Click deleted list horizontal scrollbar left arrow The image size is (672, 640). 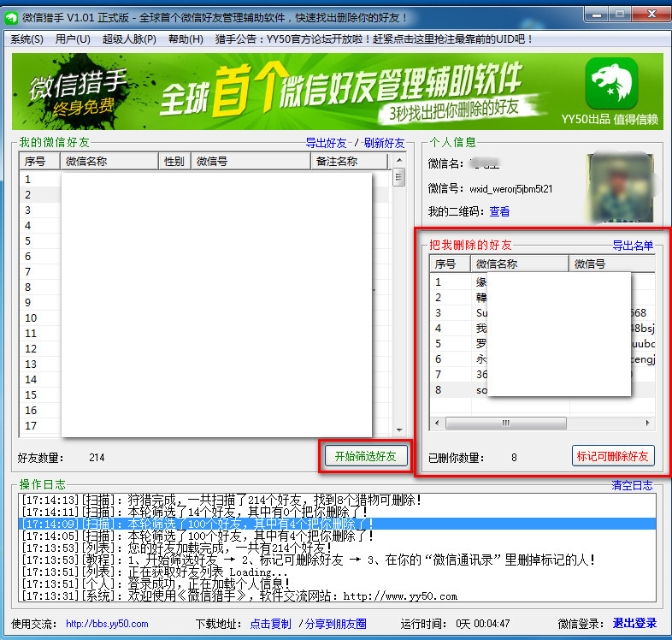[x=437, y=423]
